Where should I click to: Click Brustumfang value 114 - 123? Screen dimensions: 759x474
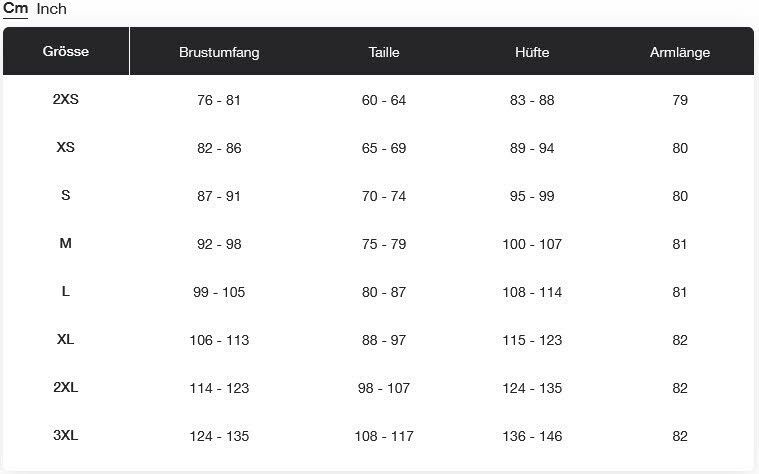(x=219, y=388)
